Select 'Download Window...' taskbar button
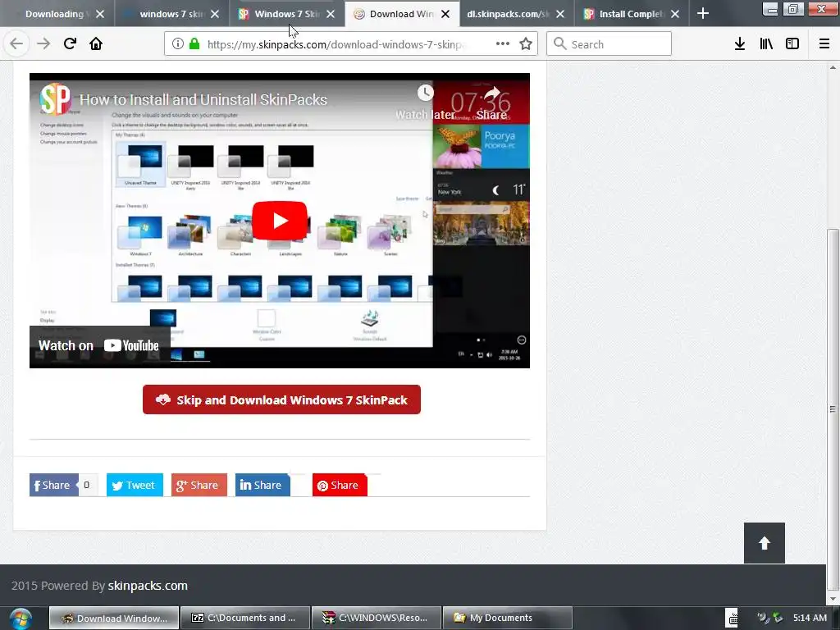This screenshot has width=840, height=630. point(114,618)
